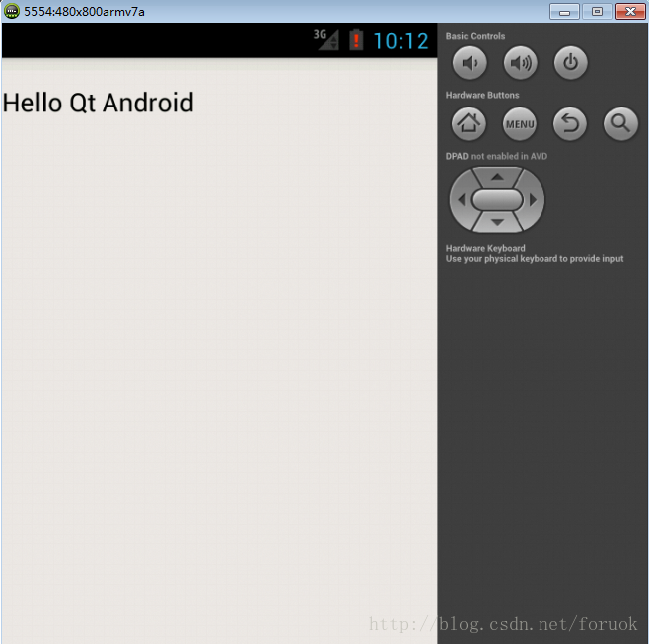Tap the DPAD up arrow
The width and height of the screenshot is (649, 644).
pyautogui.click(x=497, y=177)
